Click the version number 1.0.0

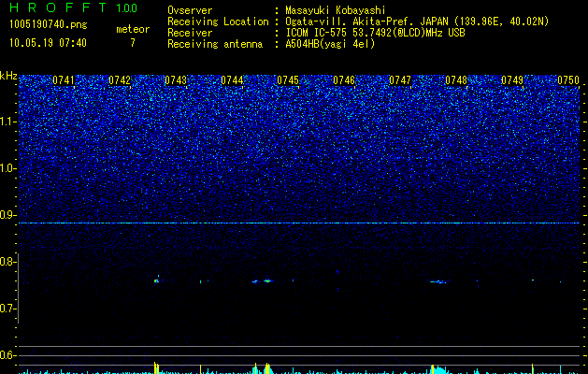126,8
